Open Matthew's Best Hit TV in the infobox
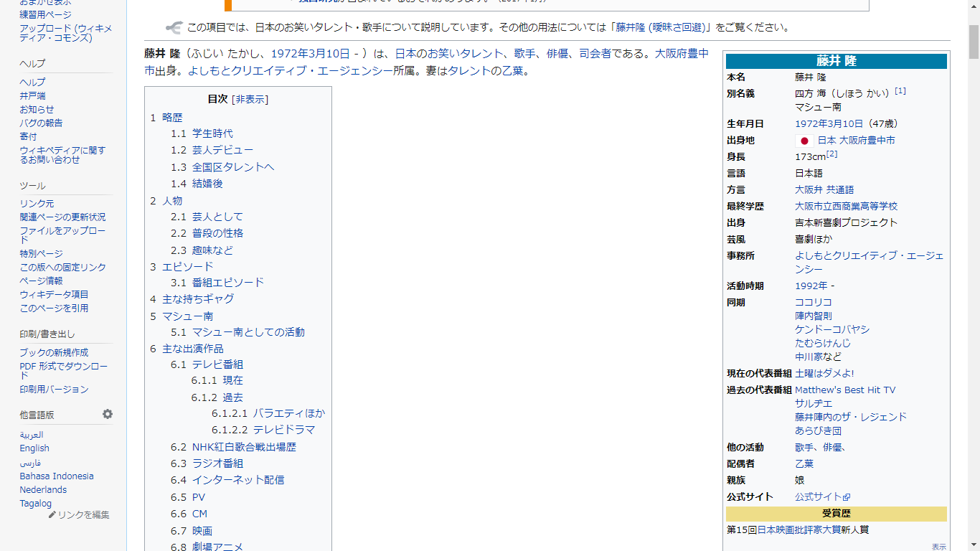980x551 pixels. (x=845, y=390)
